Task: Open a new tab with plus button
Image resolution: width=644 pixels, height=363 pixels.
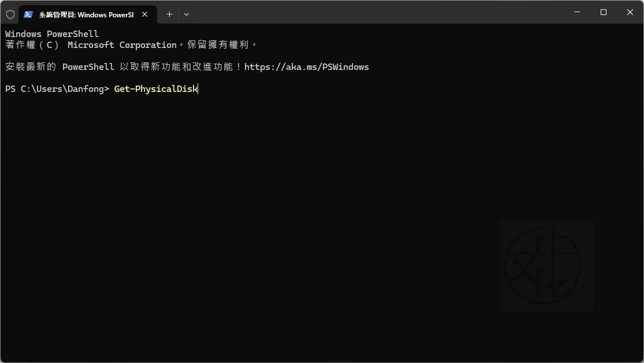Action: coord(169,14)
